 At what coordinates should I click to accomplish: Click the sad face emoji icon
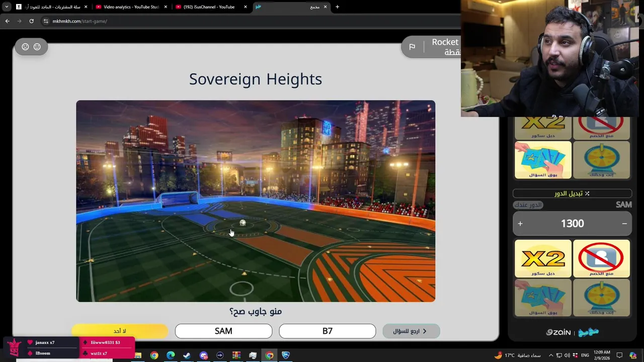(25, 47)
